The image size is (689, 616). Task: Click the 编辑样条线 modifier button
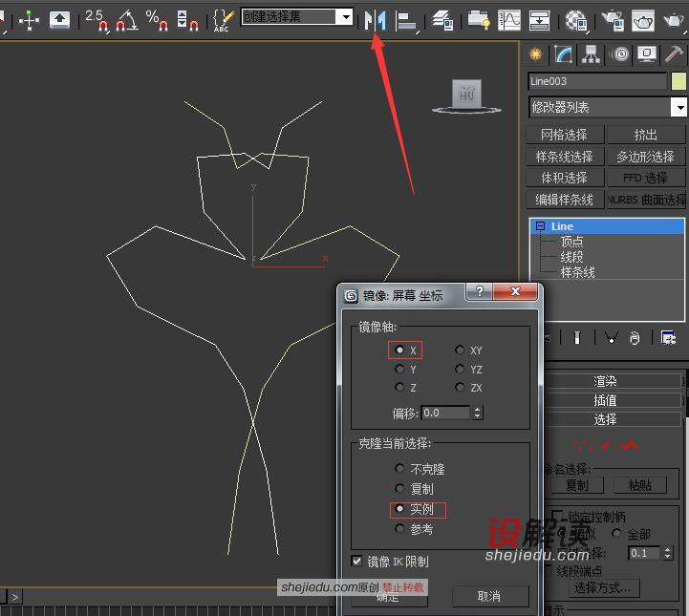[x=564, y=200]
